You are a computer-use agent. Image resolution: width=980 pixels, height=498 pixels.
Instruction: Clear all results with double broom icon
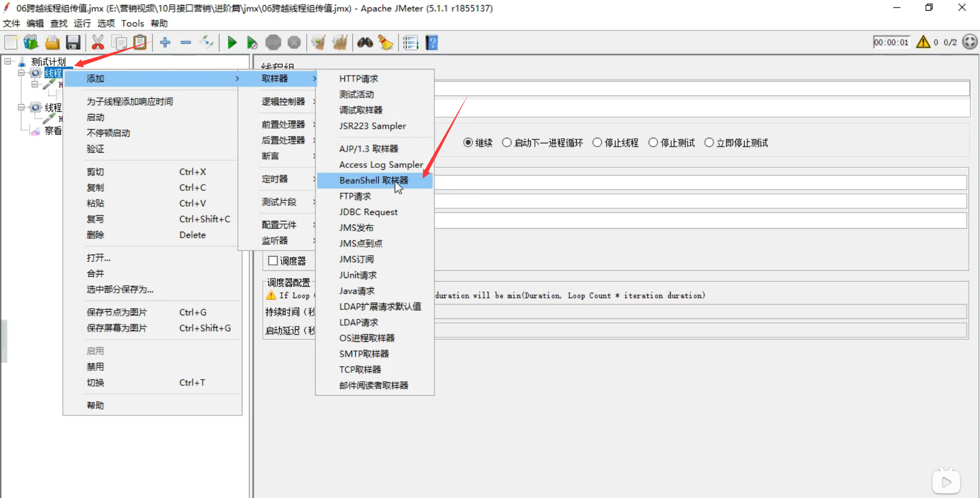point(340,42)
